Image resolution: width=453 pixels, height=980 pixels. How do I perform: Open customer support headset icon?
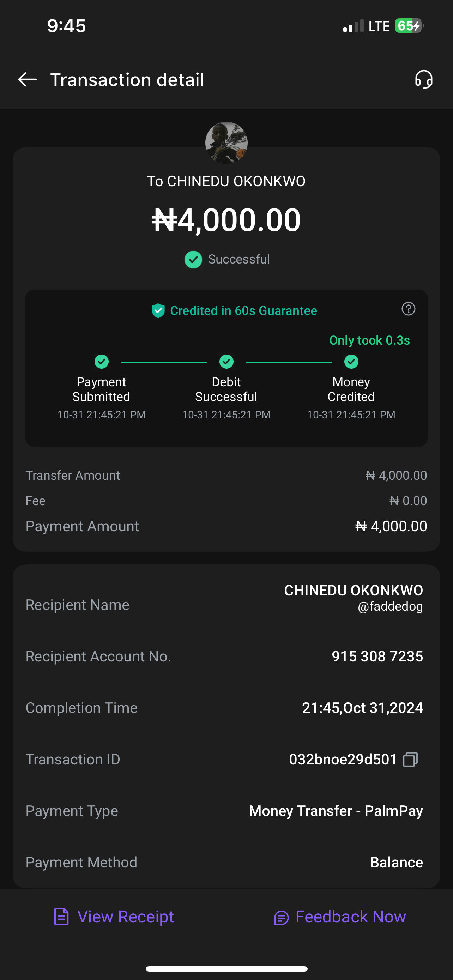(x=423, y=79)
